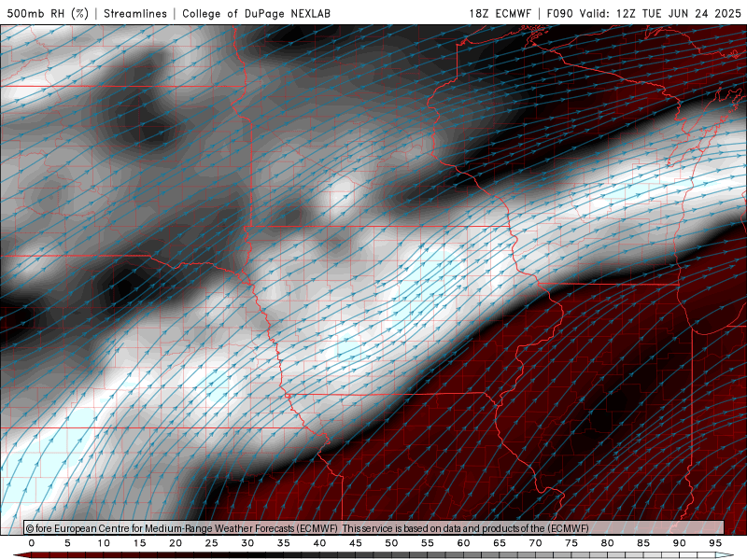The height and width of the screenshot is (560, 747).
Task: Select the "Streamlines" label in the header
Action: (135, 13)
